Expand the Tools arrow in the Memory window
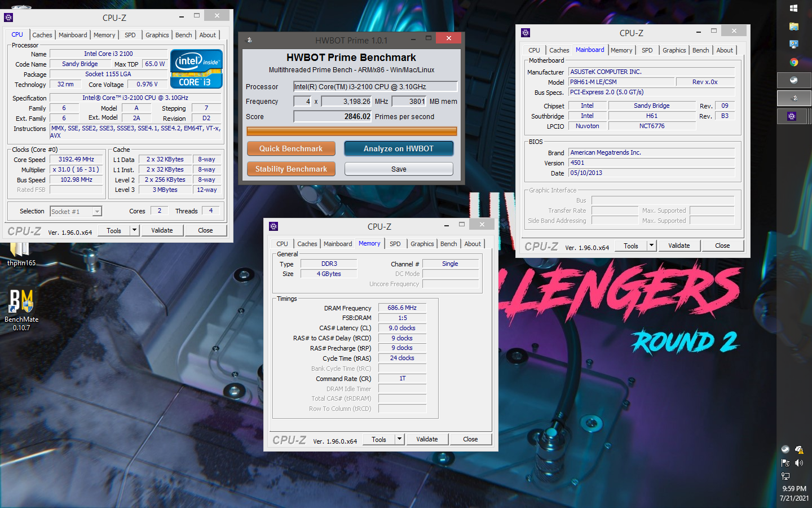The width and height of the screenshot is (812, 508). coord(399,439)
